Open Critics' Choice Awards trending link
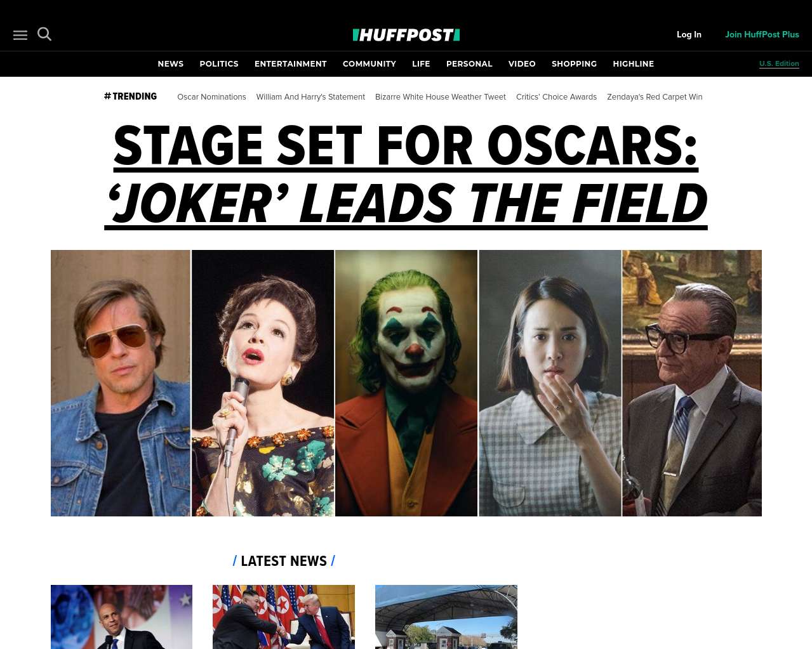This screenshot has width=812, height=649. 556,97
